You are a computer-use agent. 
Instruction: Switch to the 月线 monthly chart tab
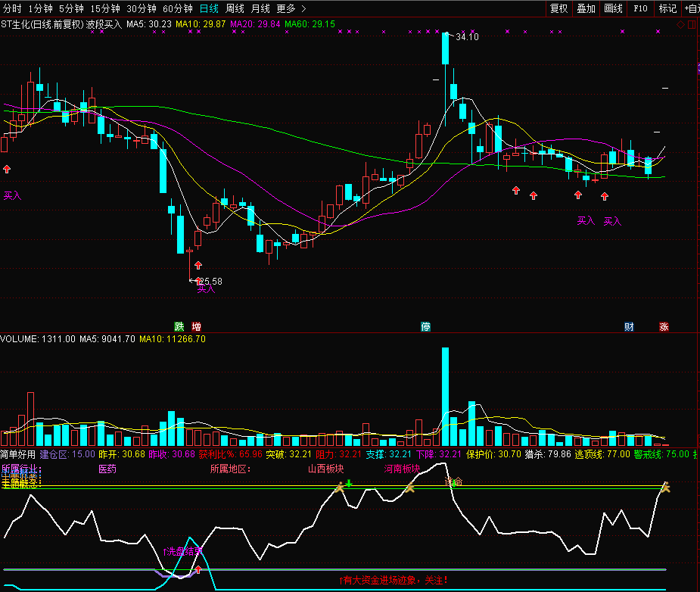(260, 8)
